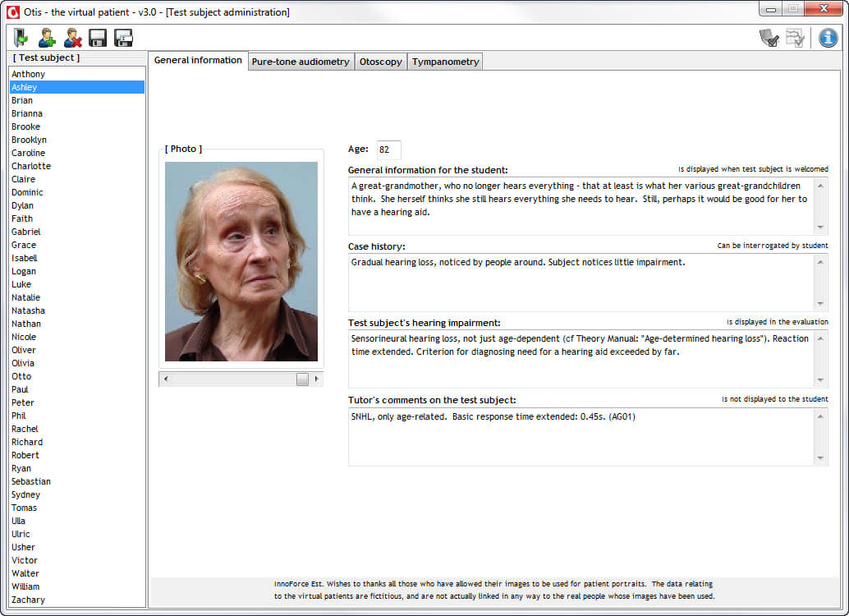Click the up arrow in the General information scrollbar
849x616 pixels.
click(x=820, y=186)
